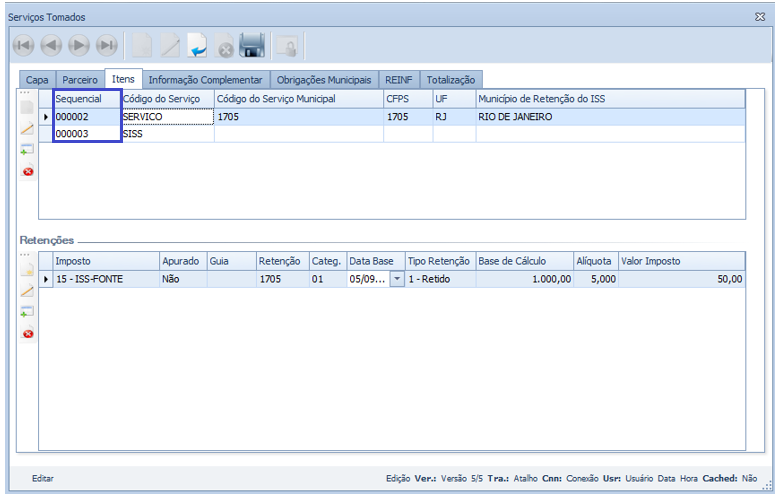778x496 pixels.
Task: Delete item using red X beside Itens grid
Action: point(27,171)
